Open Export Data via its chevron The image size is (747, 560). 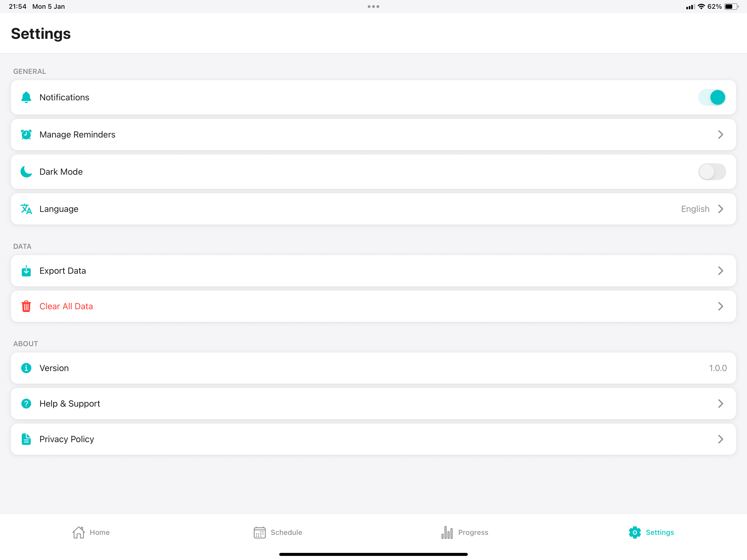pos(720,270)
